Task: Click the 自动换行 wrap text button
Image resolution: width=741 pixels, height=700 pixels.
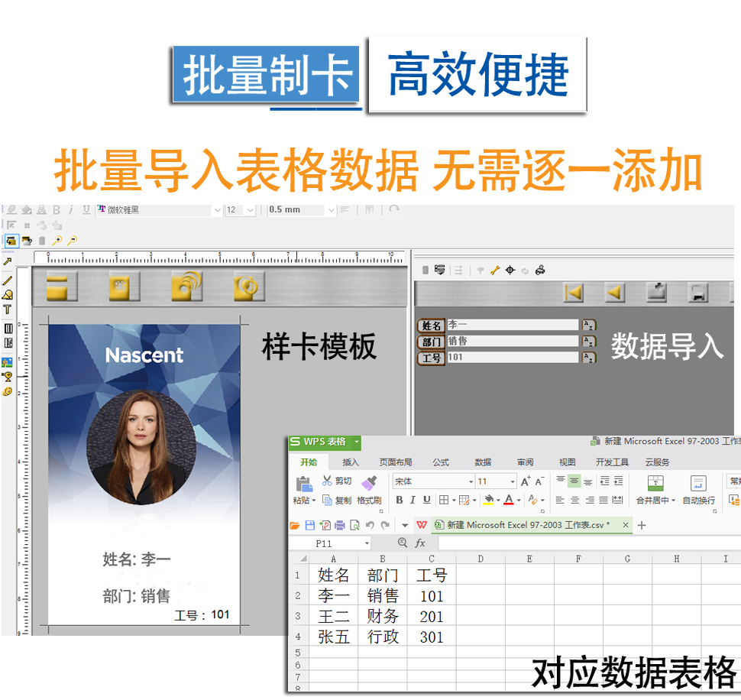Action: click(x=698, y=490)
